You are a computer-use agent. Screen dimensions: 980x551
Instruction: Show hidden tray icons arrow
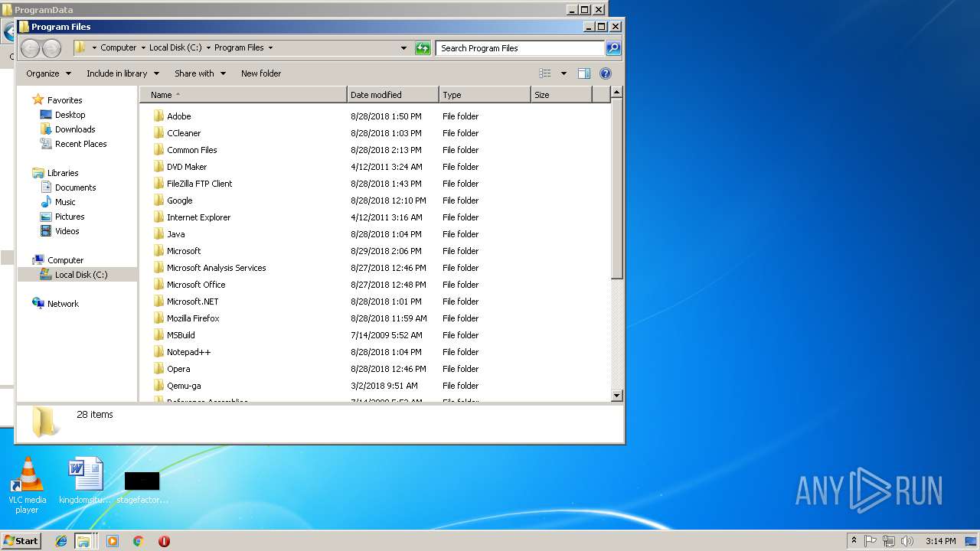(x=854, y=541)
